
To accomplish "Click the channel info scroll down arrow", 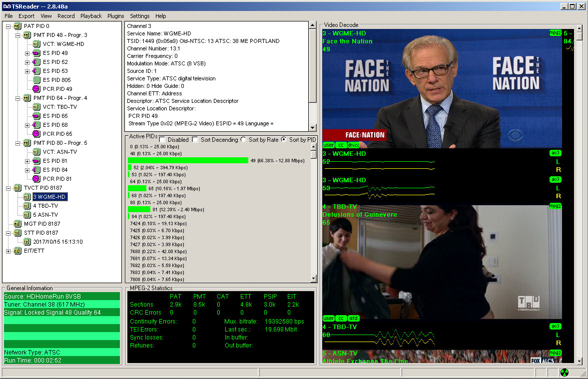I will coord(313,127).
